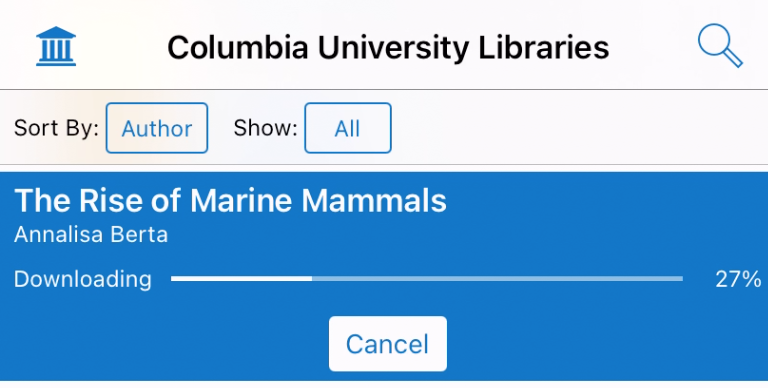Stop downloading with the white Cancel button
Image resolution: width=768 pixels, height=388 pixels.
point(387,343)
